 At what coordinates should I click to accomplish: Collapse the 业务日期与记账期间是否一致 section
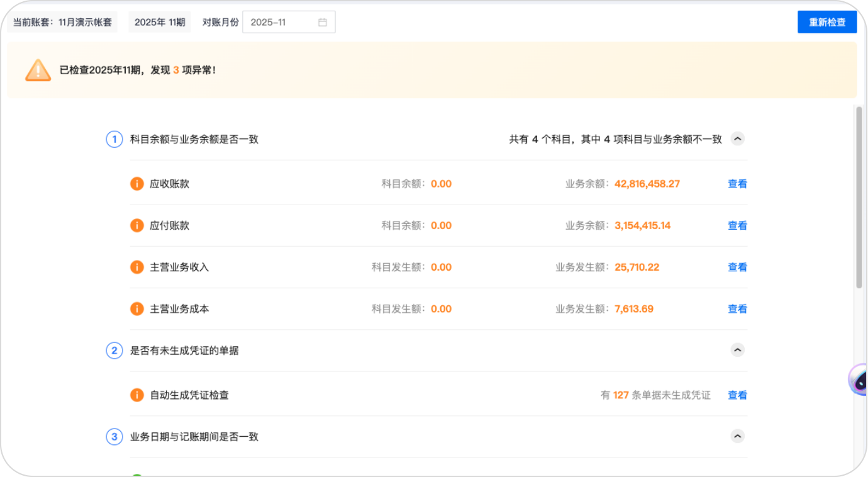point(738,436)
